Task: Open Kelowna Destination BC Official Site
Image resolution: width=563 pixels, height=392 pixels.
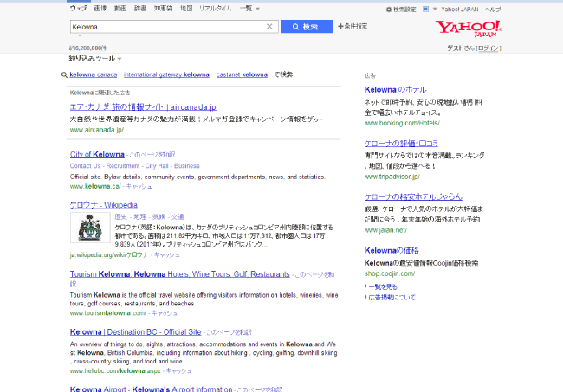Action: click(135, 332)
